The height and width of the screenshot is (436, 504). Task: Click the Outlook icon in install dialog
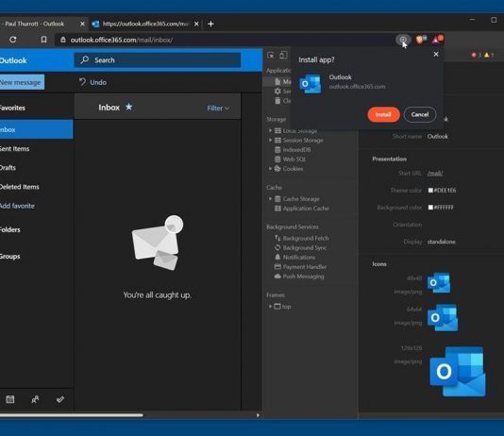point(311,84)
